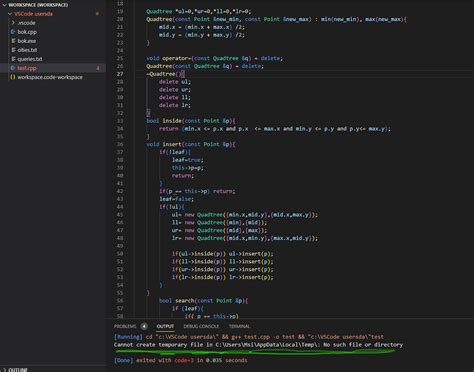Click the 'mid.x = (min.x + max.x) /2;' line

202,27
